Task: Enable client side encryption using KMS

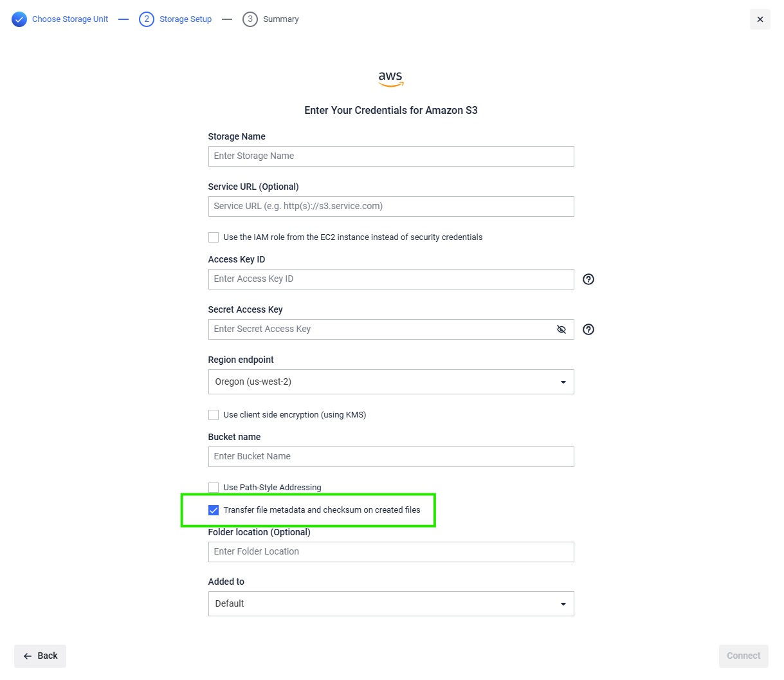Action: click(x=214, y=415)
